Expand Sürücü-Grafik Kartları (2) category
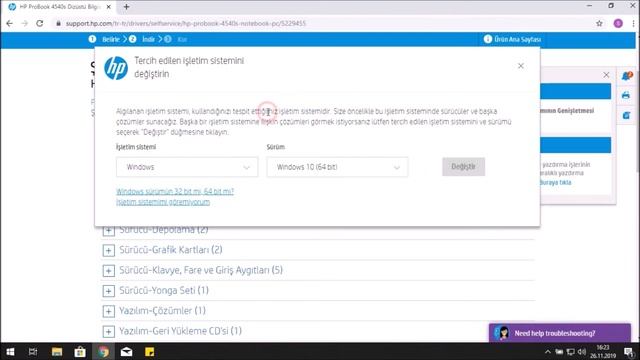The height and width of the screenshot is (360, 640). tap(109, 250)
